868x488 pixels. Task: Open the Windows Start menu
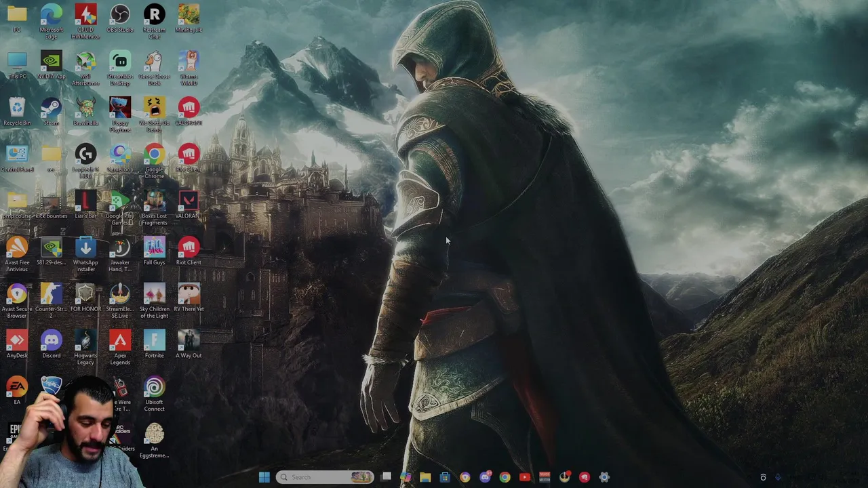tap(264, 477)
